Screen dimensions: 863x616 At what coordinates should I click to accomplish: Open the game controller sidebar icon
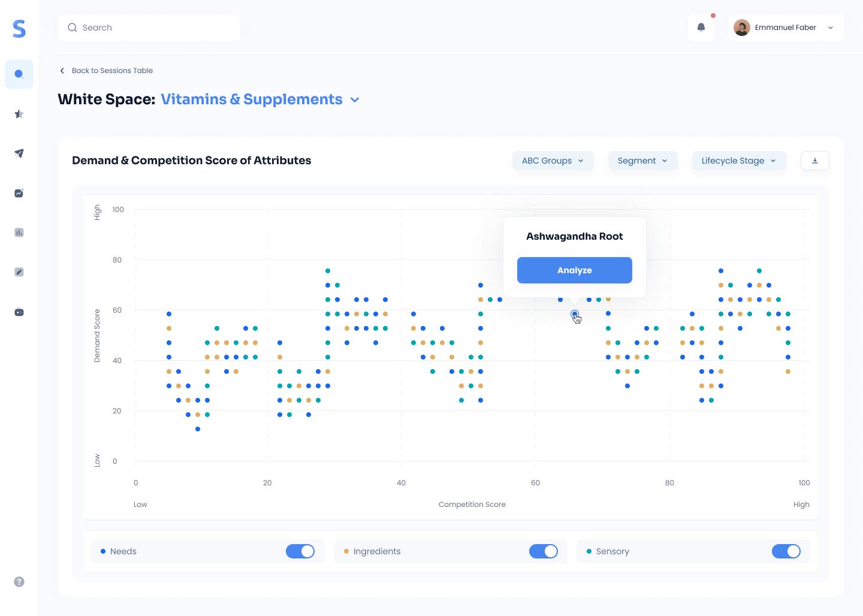[19, 312]
